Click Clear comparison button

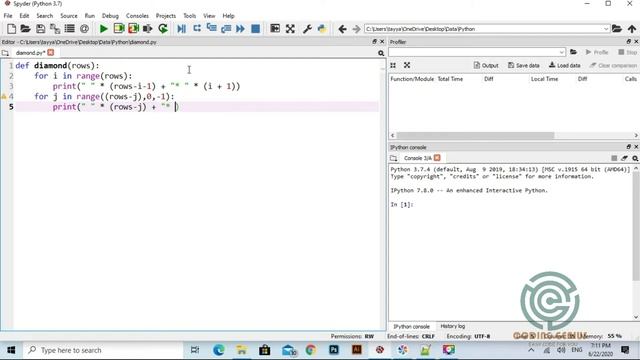click(613, 65)
